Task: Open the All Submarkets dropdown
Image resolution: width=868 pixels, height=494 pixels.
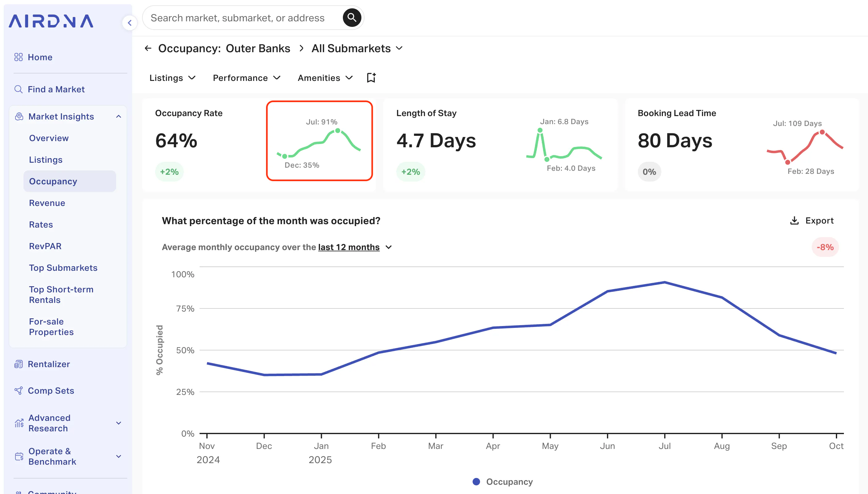Action: [357, 48]
